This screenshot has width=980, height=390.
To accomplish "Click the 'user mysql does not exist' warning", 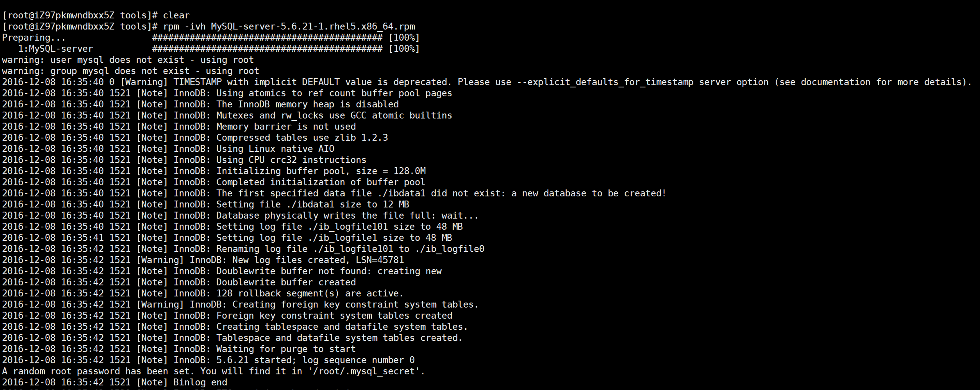I will [128, 60].
